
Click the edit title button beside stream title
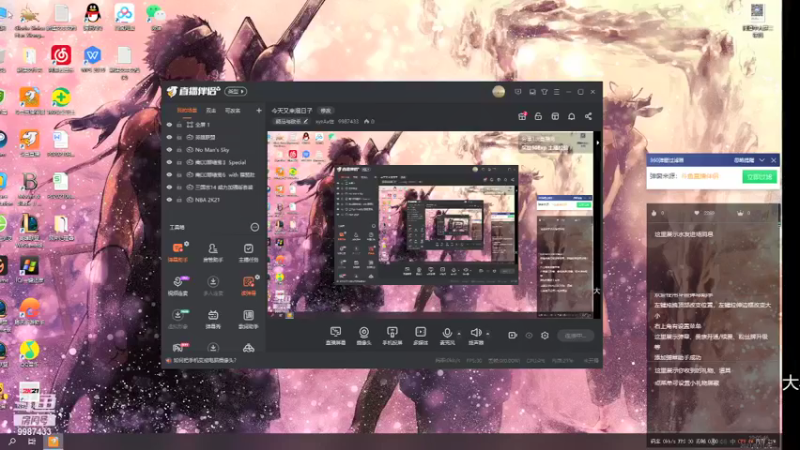(x=326, y=110)
